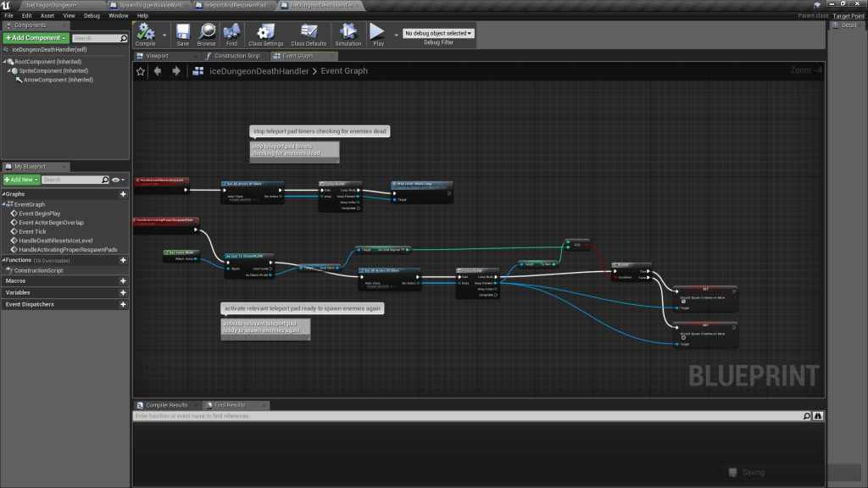Expand the Add Component dropdown
Viewport: 868px width, 488px height.
tap(36, 38)
